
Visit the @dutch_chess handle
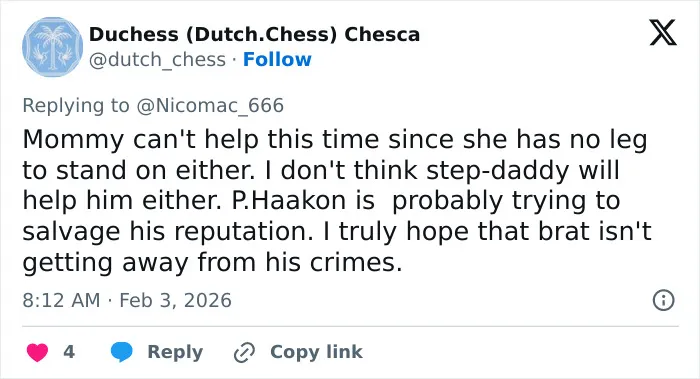point(157,60)
